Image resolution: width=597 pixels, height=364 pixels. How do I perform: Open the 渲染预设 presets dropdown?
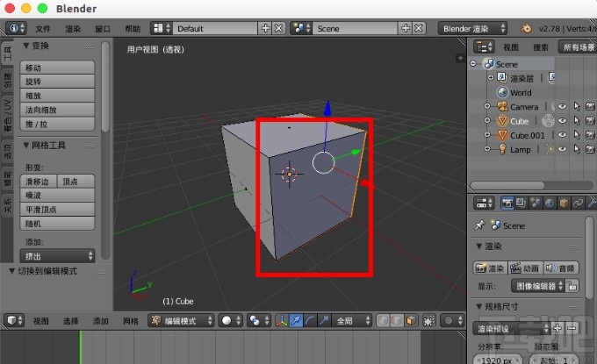512,328
